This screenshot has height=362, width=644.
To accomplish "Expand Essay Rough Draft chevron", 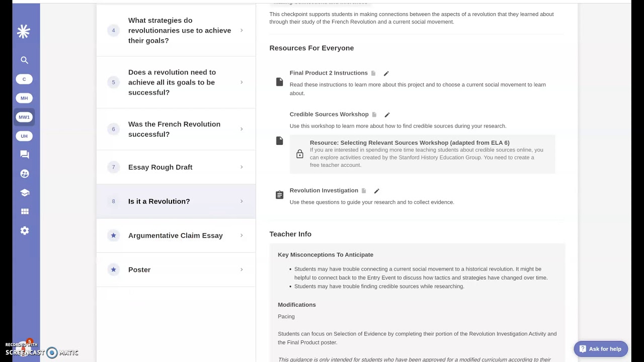I will pyautogui.click(x=242, y=167).
